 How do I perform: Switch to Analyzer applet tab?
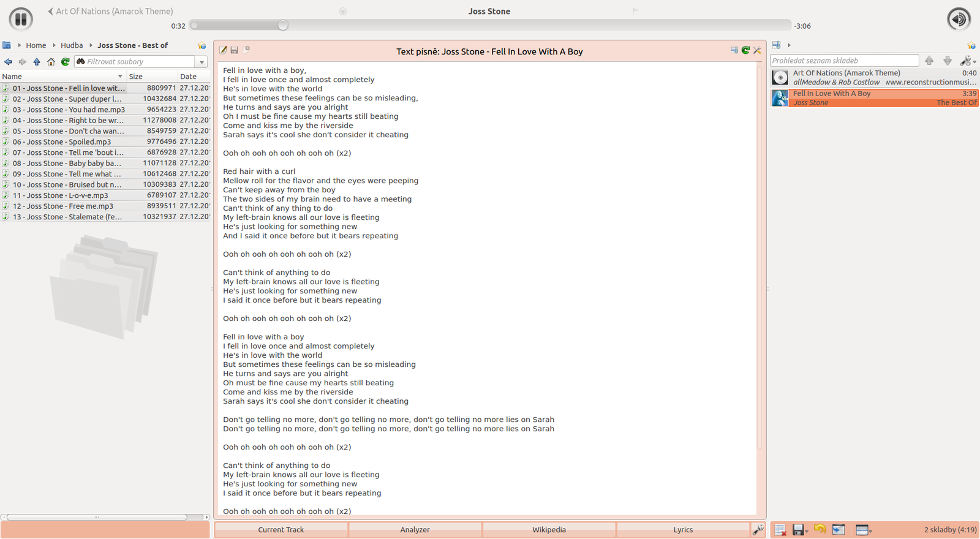coord(415,530)
